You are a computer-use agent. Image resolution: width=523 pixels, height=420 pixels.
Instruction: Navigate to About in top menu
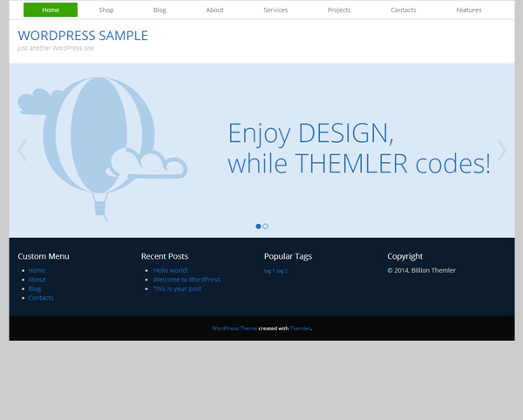tap(214, 10)
